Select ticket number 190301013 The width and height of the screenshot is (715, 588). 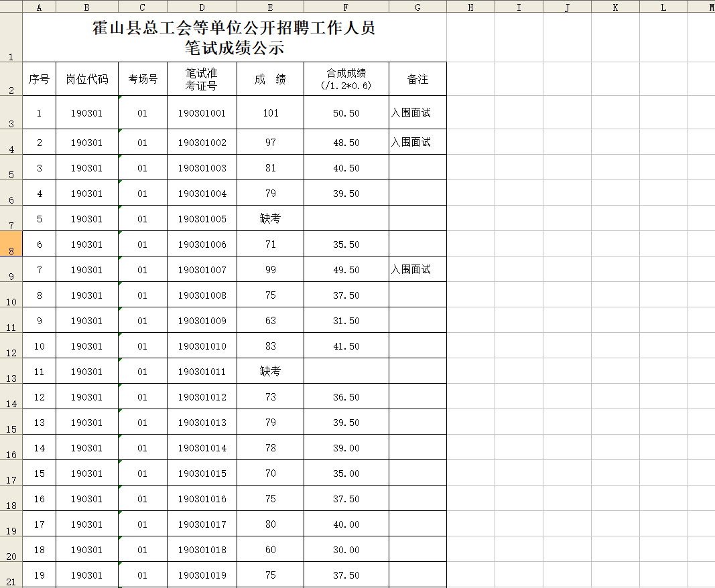[x=202, y=423]
